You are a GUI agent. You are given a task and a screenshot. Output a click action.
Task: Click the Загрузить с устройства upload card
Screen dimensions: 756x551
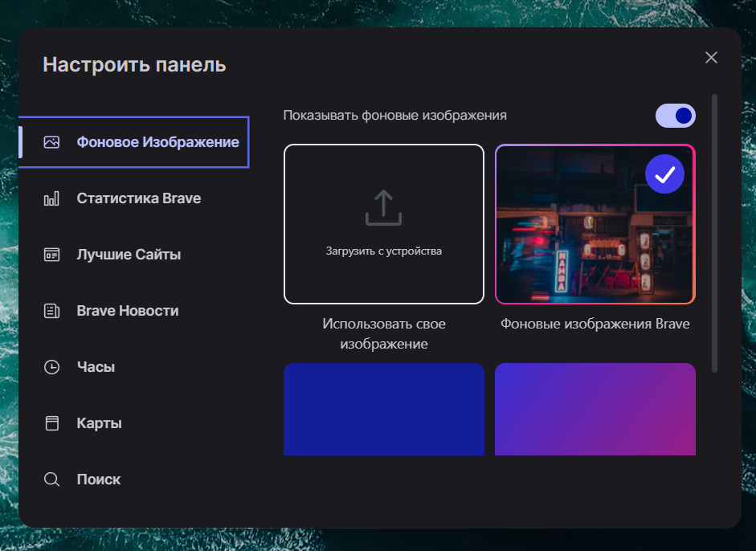[x=384, y=224]
